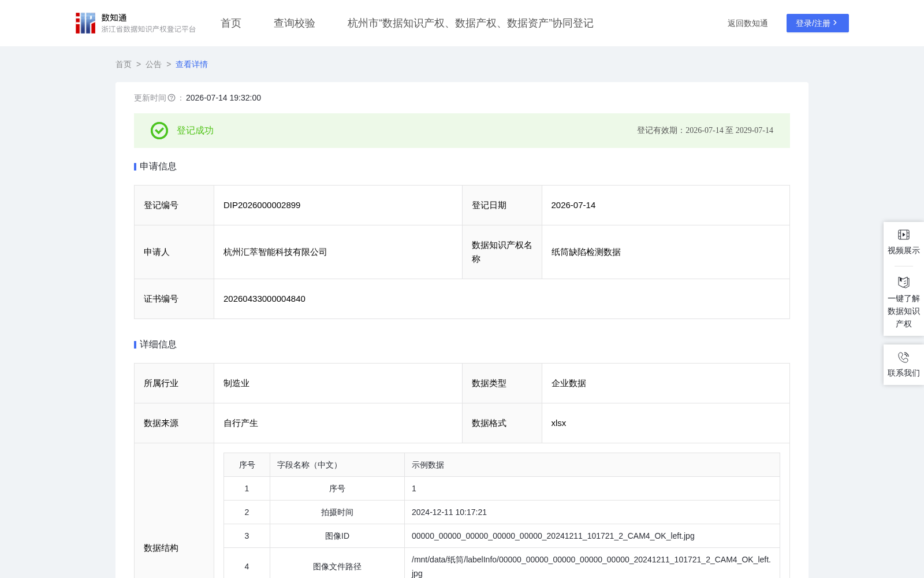Go to 首页 in the breadcrumb
Screen dimensions: 924x578
(124, 64)
